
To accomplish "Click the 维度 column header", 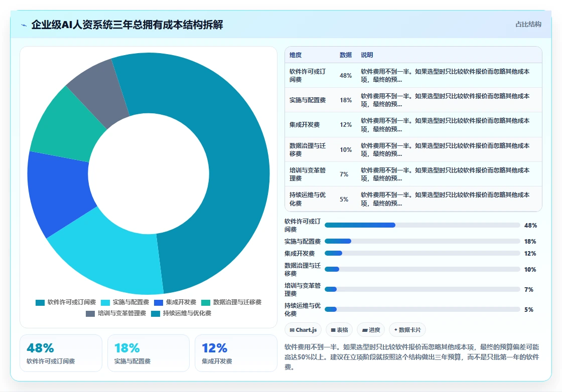I will tap(296, 55).
